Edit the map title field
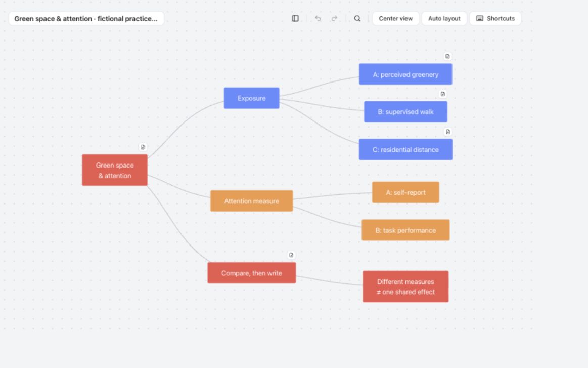588x368 pixels. pyautogui.click(x=86, y=18)
